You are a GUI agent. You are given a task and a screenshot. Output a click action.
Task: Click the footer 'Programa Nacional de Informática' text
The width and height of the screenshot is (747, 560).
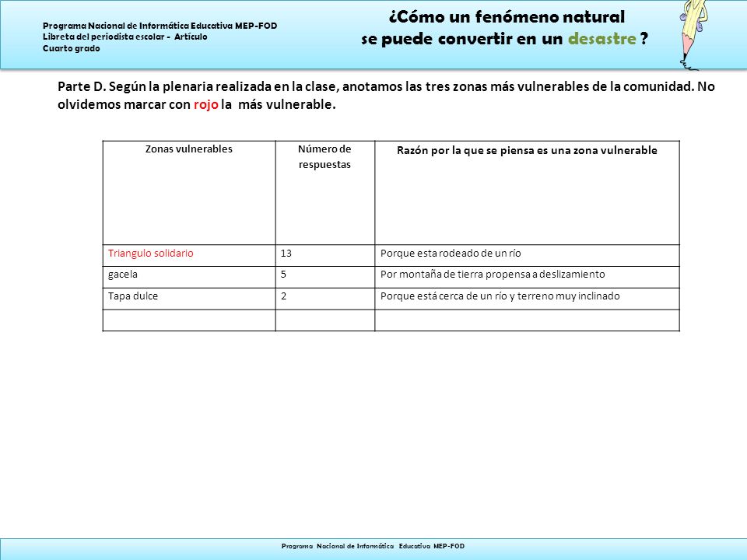[373, 546]
